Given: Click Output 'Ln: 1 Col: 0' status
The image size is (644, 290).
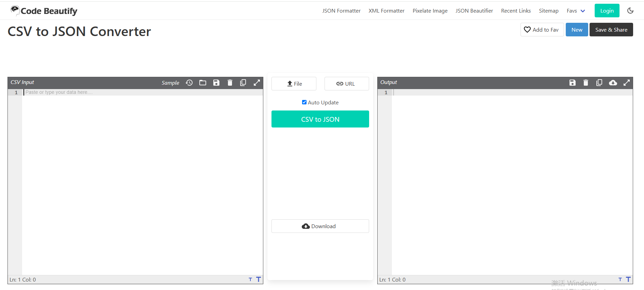Looking at the screenshot, I should [393, 279].
